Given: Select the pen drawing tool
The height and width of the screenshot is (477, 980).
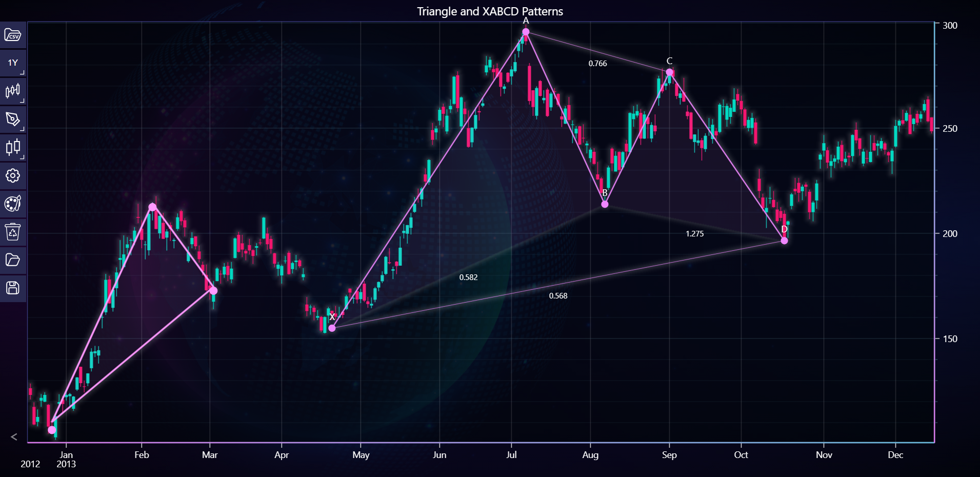Looking at the screenshot, I should click(13, 120).
